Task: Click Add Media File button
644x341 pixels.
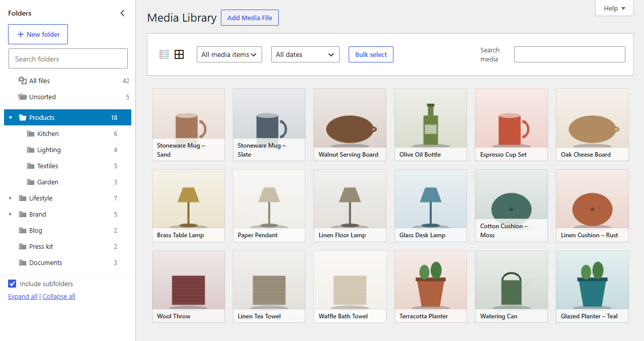Action: (250, 18)
